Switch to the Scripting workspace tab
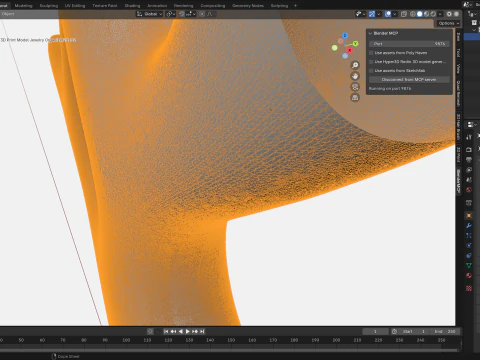 tap(279, 6)
